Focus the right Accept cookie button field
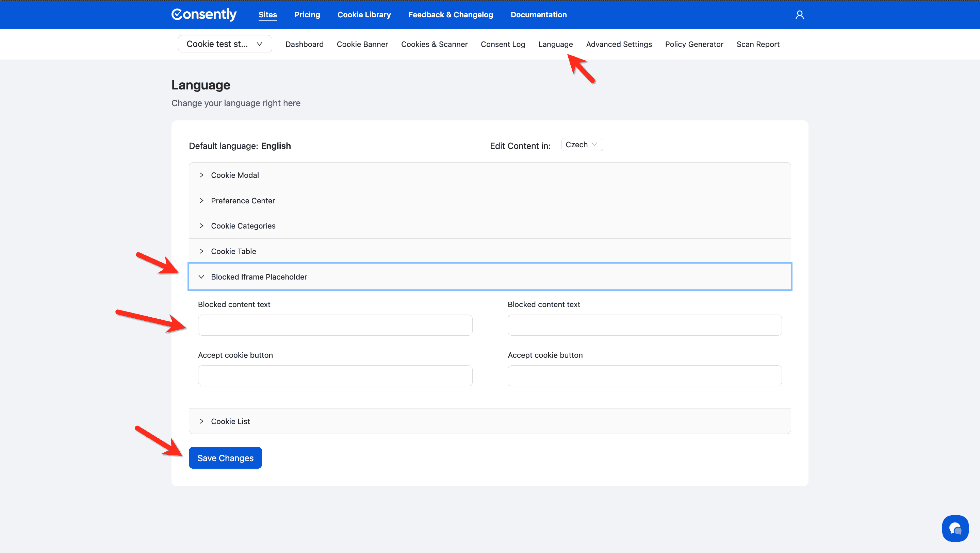980x553 pixels. tap(644, 376)
